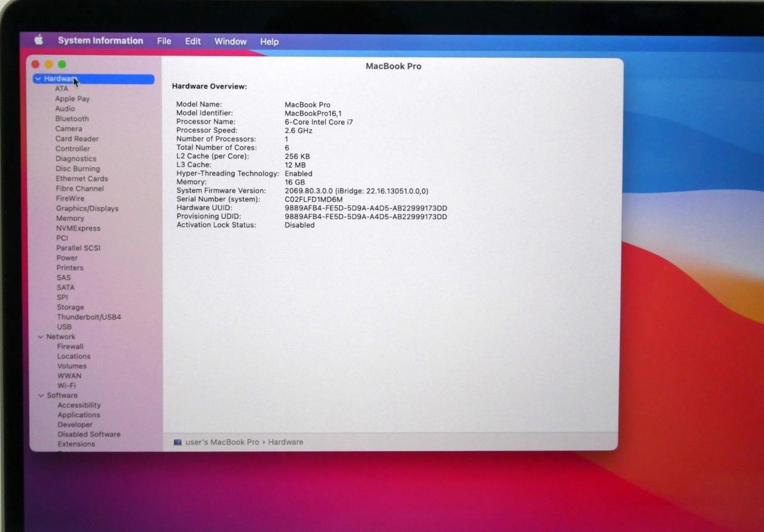Screen dimensions: 764x532
Task: Open the Edit menu
Action: pos(193,41)
